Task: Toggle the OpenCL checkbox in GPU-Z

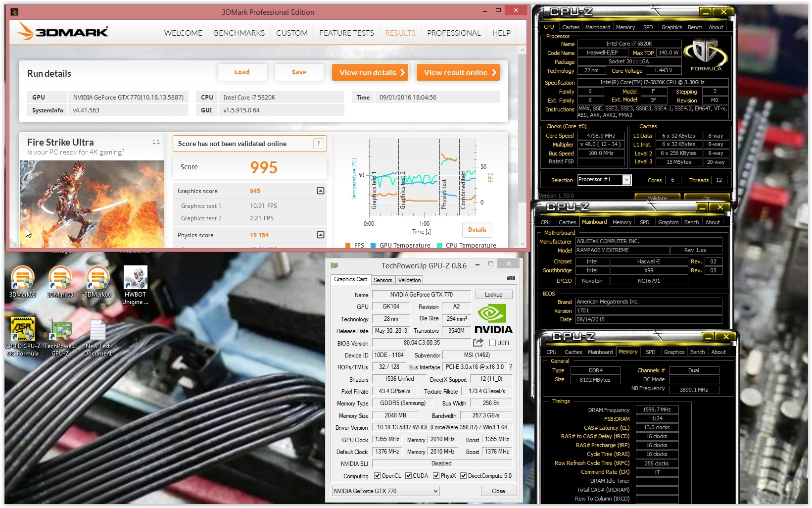Action: [x=377, y=476]
